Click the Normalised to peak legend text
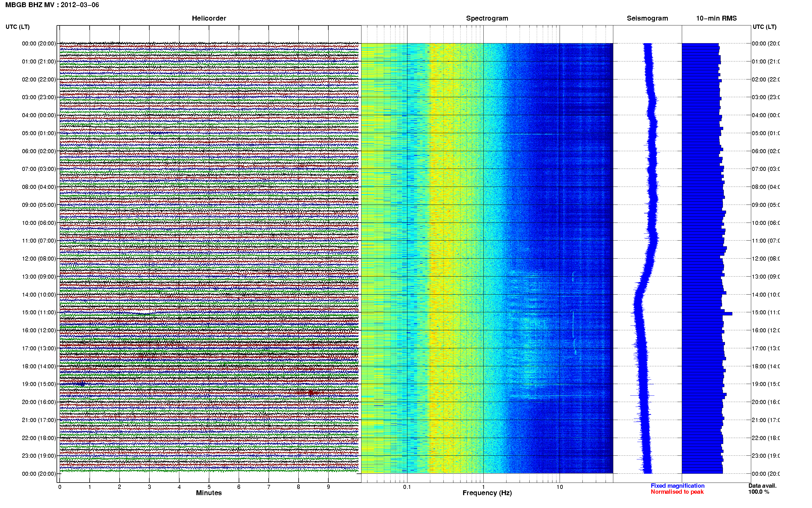This screenshot has height=508, width=812. coord(677,492)
